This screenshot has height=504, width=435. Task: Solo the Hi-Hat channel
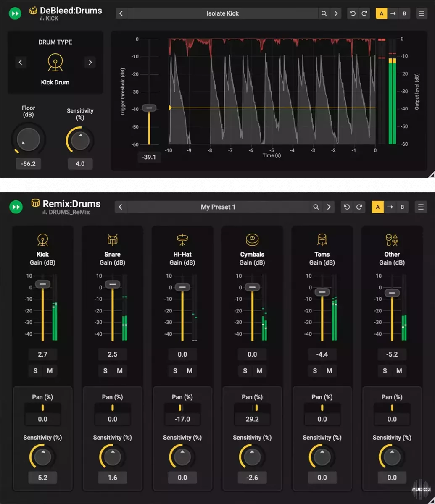pos(175,371)
